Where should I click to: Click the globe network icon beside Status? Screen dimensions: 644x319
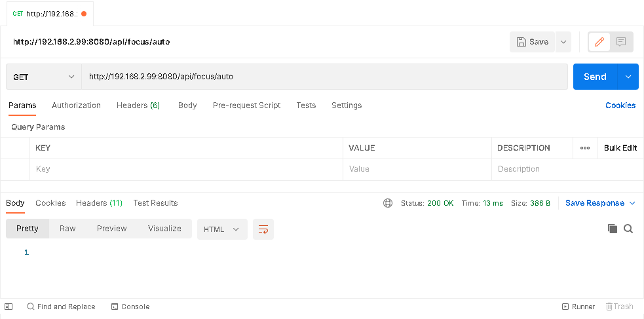(388, 203)
